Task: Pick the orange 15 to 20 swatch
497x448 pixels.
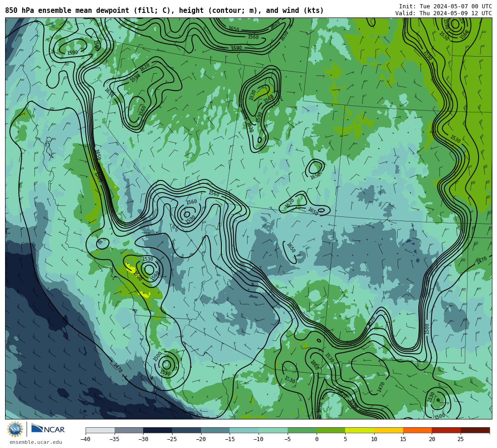Action: pos(417,430)
